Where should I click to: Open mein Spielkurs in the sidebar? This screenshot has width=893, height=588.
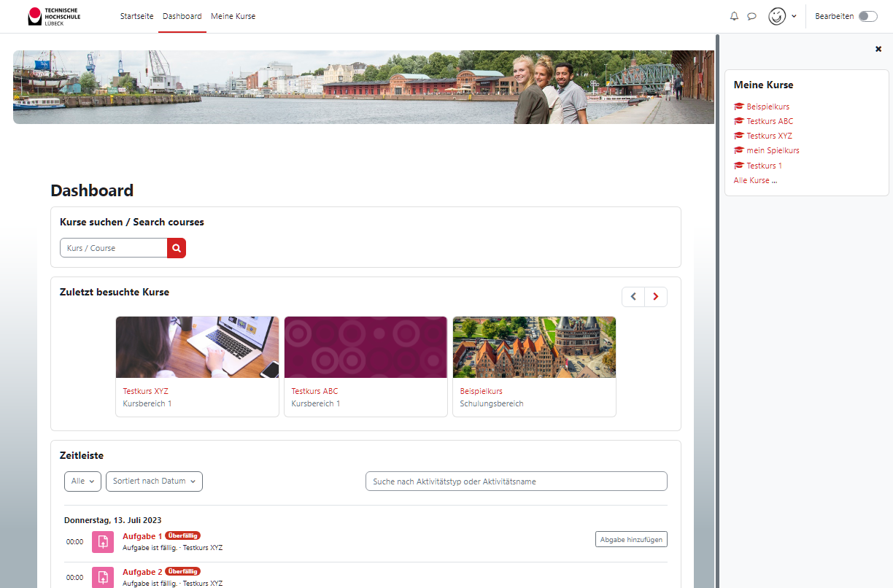click(x=773, y=150)
